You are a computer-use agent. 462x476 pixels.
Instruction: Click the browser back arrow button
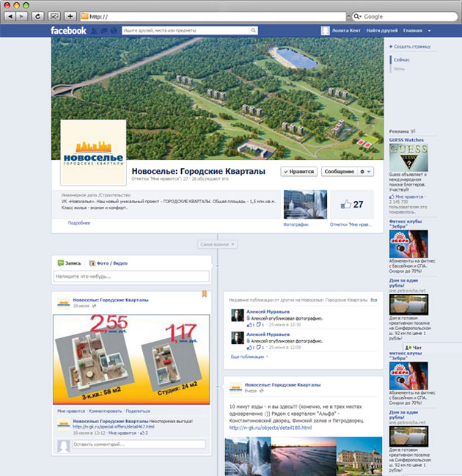(10, 16)
